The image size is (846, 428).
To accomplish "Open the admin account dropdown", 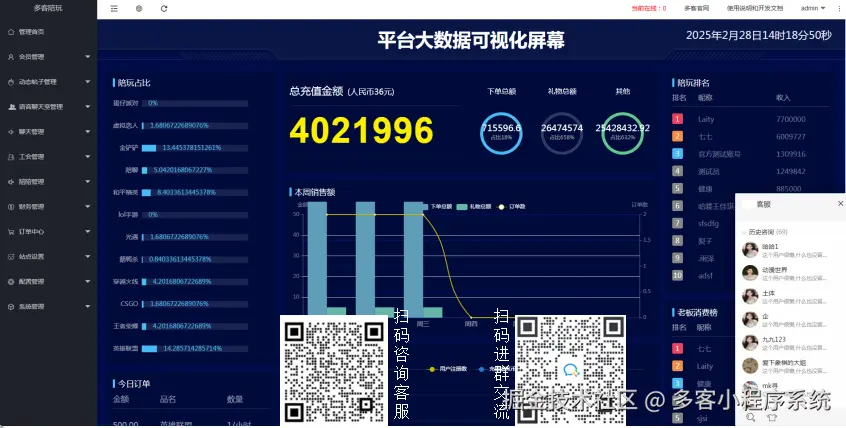I will click(x=813, y=9).
